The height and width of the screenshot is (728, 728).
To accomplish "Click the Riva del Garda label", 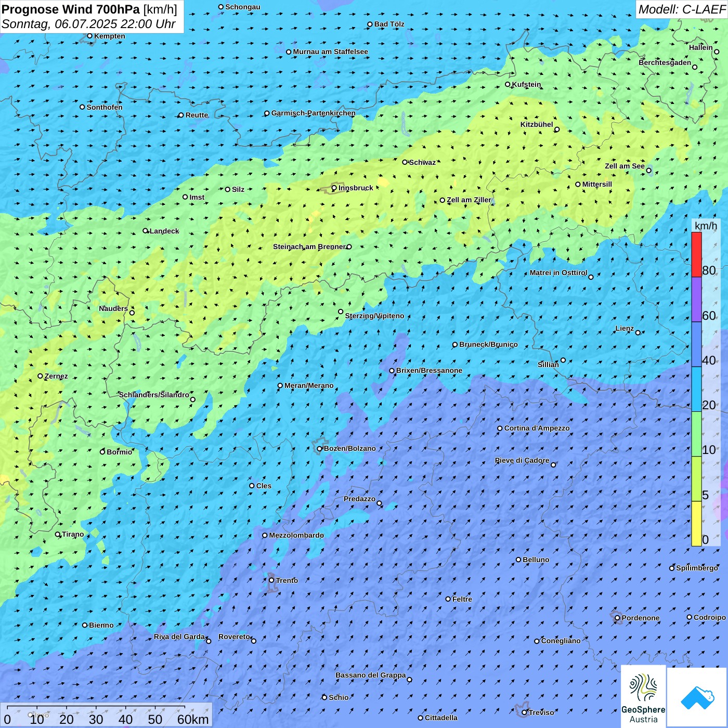I will point(179,636).
